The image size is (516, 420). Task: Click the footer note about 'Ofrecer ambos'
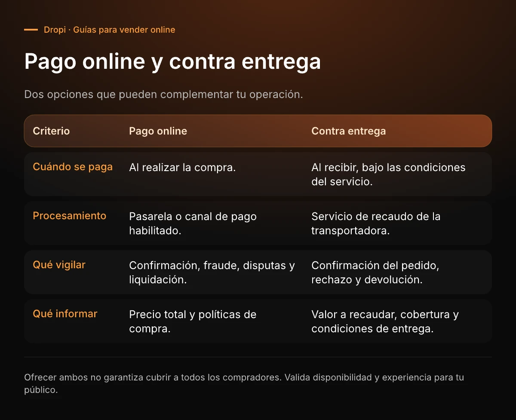click(244, 384)
